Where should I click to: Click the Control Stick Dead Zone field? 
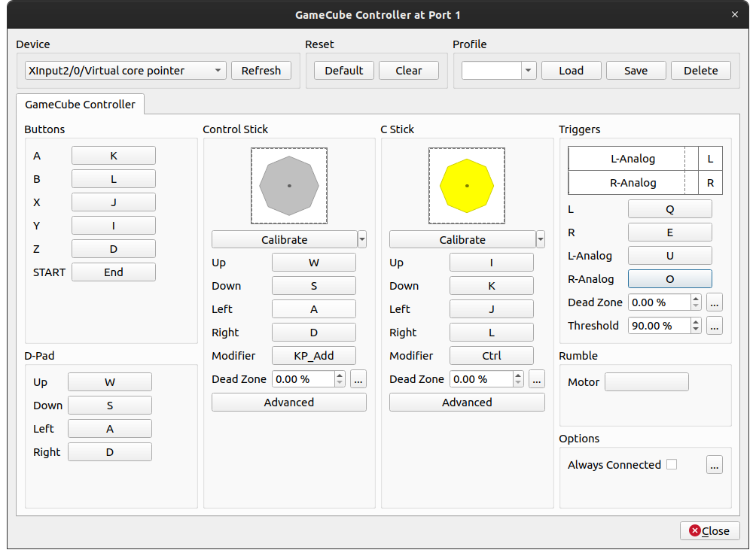click(303, 379)
